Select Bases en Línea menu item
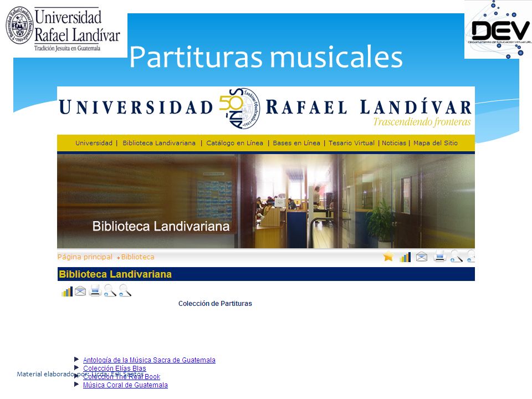Viewport: 532px width, 399px height. pos(296,143)
